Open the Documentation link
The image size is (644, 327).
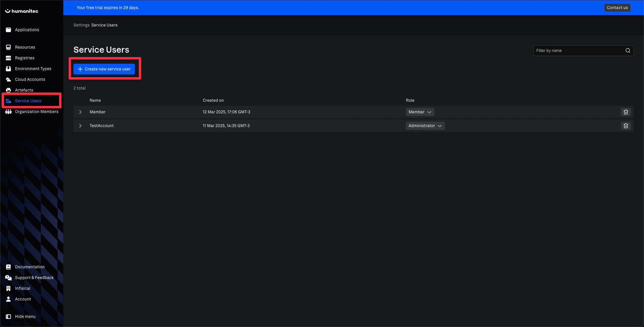click(30, 267)
